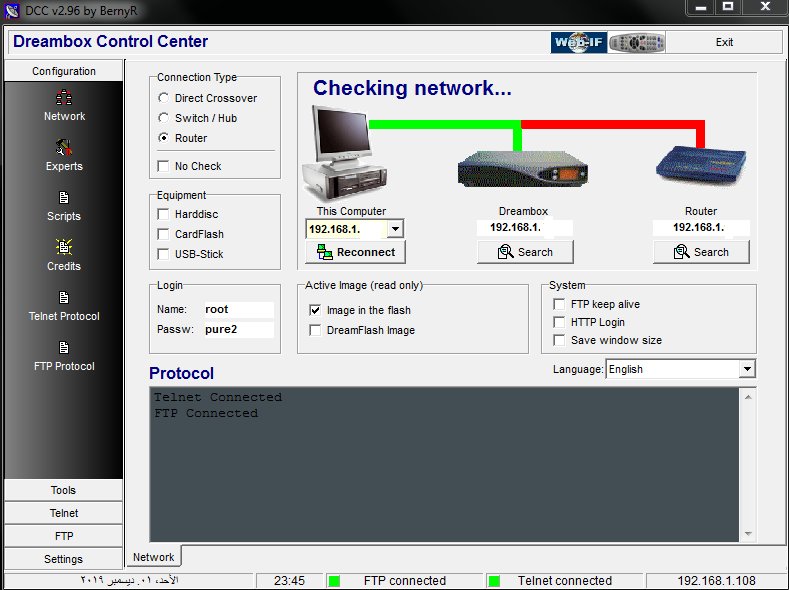Viewport: 789px width, 590px height.
Task: Click the Dreambox device image
Action: (523, 170)
